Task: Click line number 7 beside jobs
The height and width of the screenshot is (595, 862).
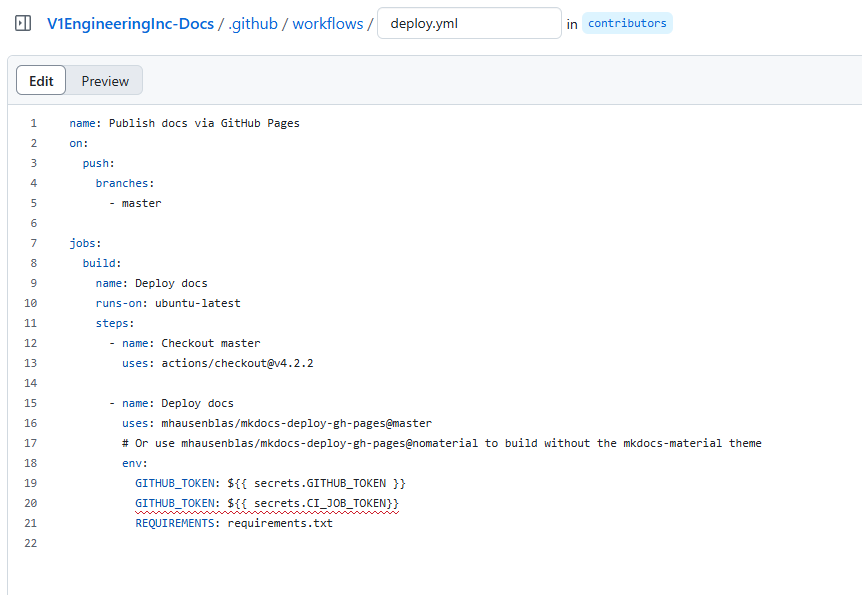Action: tap(34, 243)
